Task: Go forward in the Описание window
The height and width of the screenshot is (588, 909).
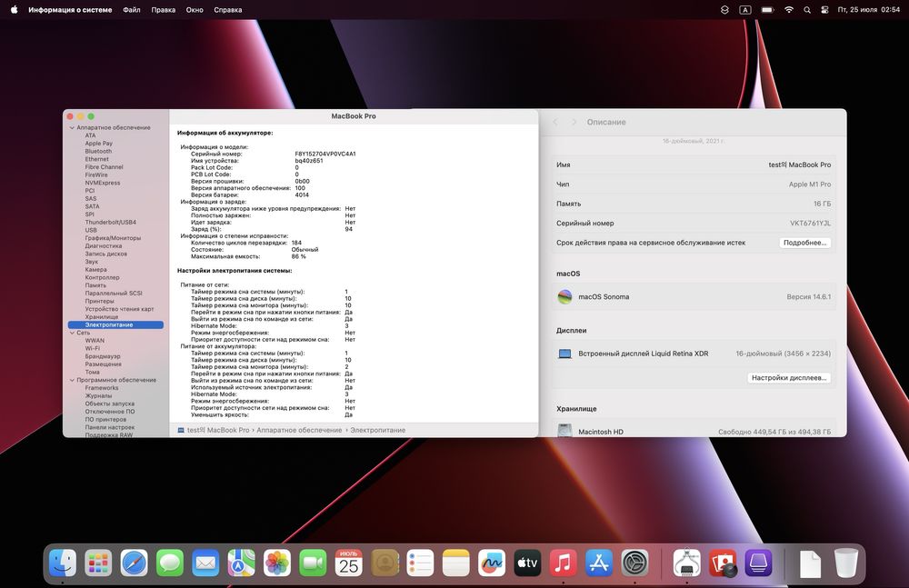Action: [x=574, y=122]
